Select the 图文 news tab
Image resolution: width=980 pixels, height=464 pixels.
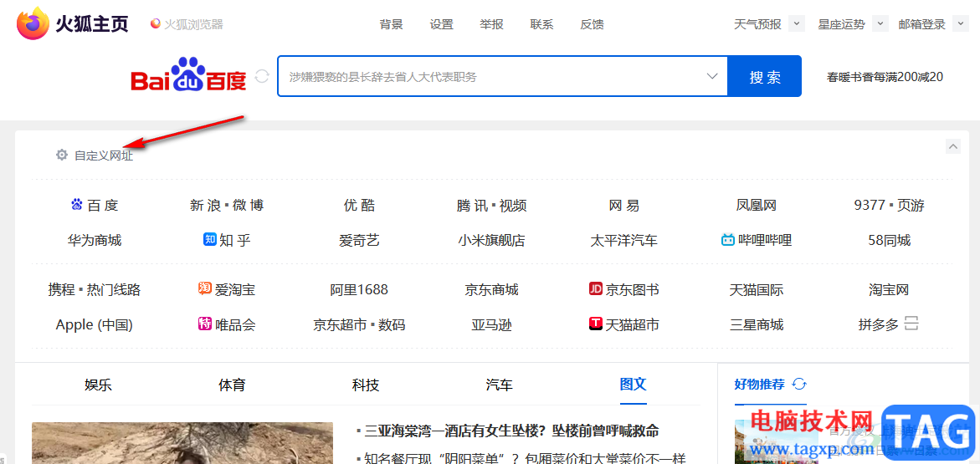click(x=634, y=384)
